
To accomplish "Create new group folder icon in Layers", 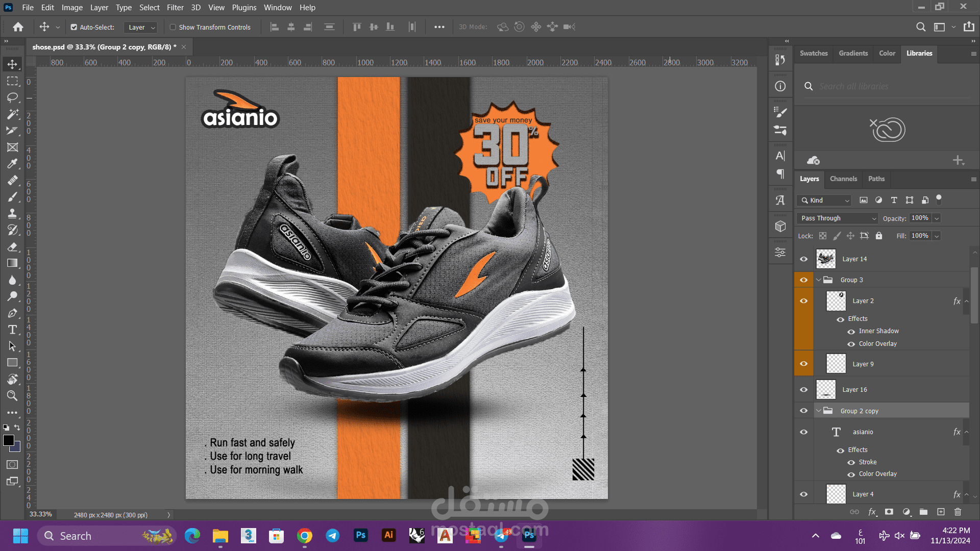I will (x=923, y=512).
